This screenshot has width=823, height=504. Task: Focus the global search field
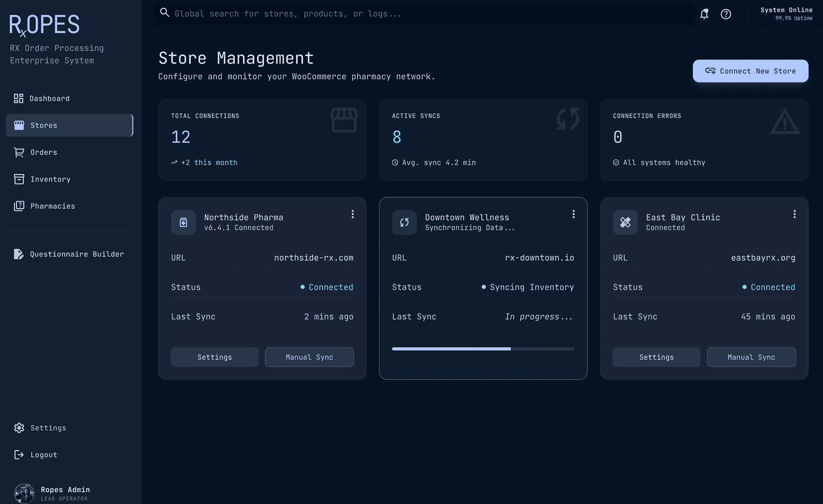(424, 14)
